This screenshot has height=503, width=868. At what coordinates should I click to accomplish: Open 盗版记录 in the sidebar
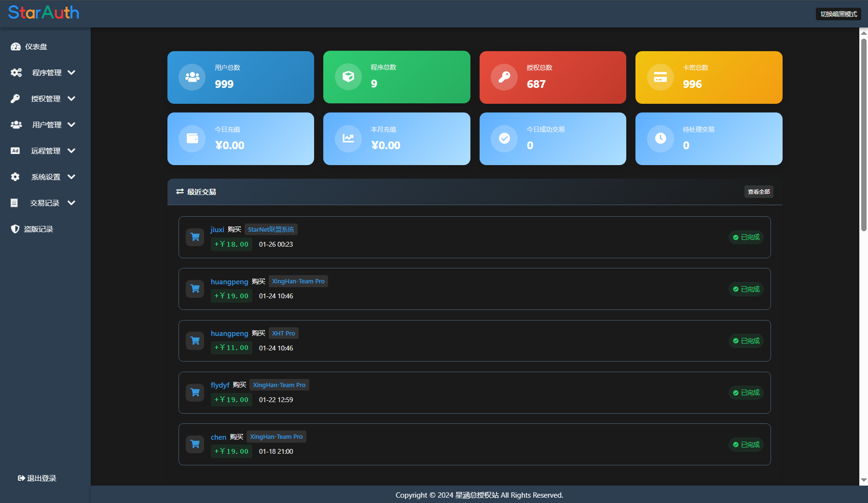(38, 229)
